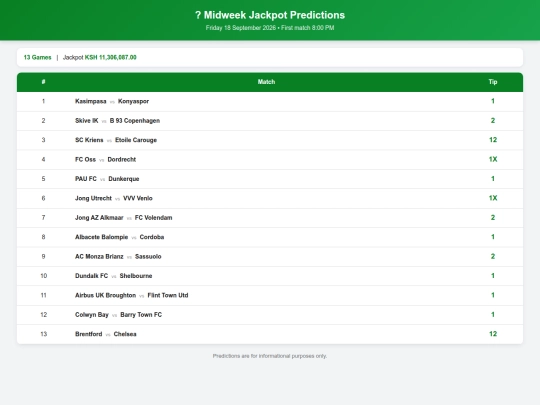Select Sassuolo team name
The image size is (540, 405).
pyautogui.click(x=148, y=257)
